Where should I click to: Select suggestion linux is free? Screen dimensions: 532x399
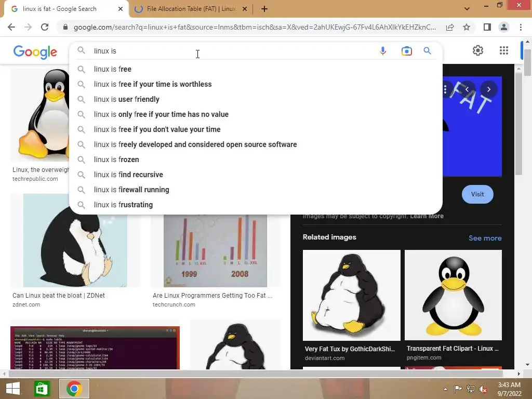point(256,69)
